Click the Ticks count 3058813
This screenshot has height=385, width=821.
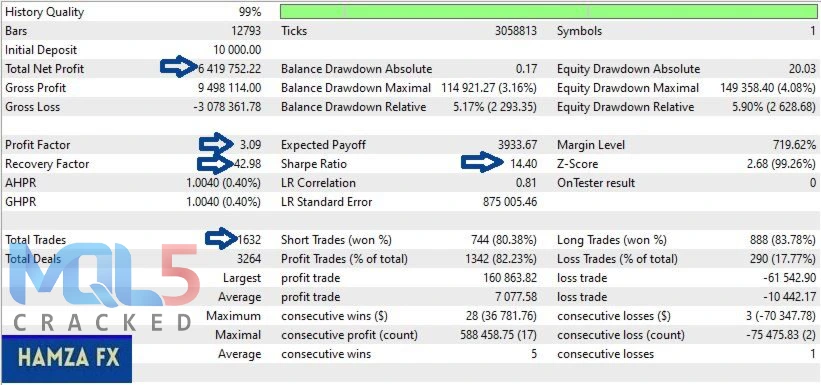[x=516, y=31]
